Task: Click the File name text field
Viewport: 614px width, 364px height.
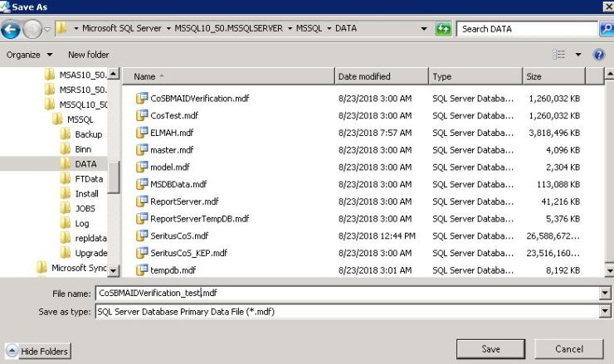Action: (348, 293)
